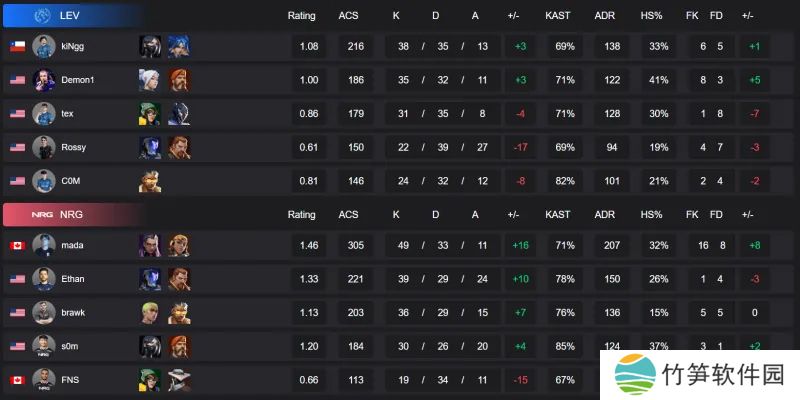Image resolution: width=800 pixels, height=400 pixels.
Task: Click tex's second agent icon
Action: point(178,113)
